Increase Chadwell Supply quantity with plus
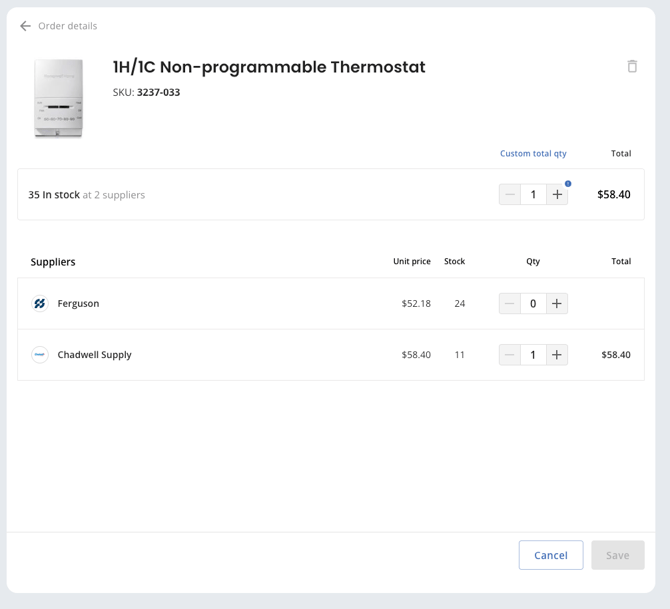The height and width of the screenshot is (609, 670). coord(557,355)
